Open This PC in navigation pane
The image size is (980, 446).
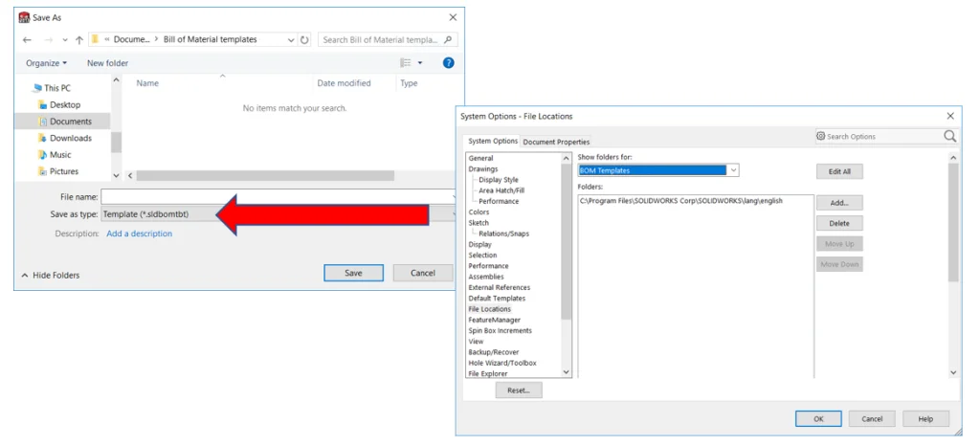(x=56, y=88)
